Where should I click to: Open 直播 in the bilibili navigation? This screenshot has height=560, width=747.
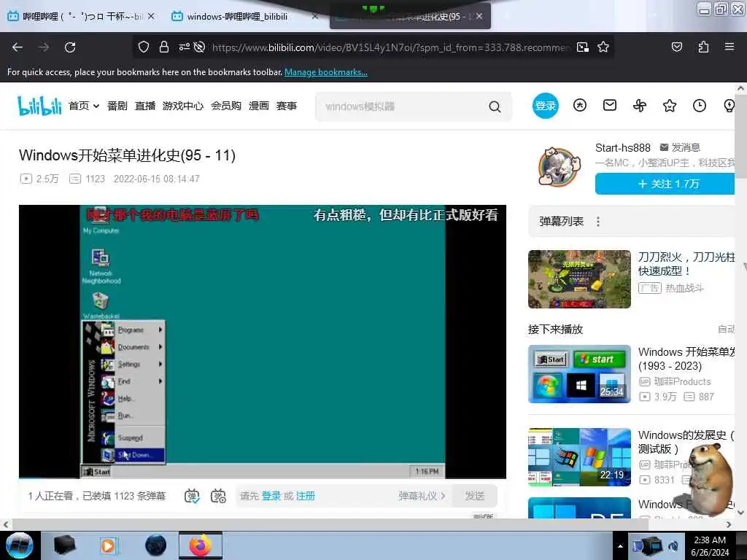[145, 106]
